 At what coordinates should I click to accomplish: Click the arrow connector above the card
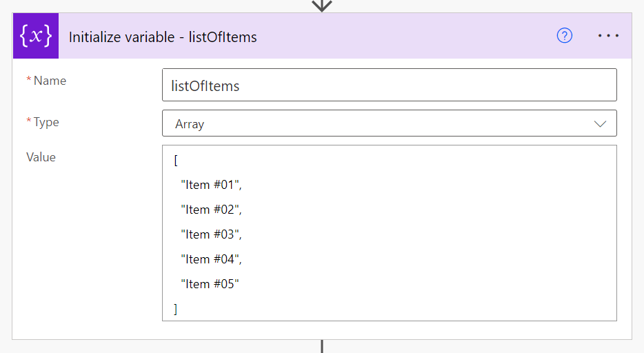coord(321,6)
